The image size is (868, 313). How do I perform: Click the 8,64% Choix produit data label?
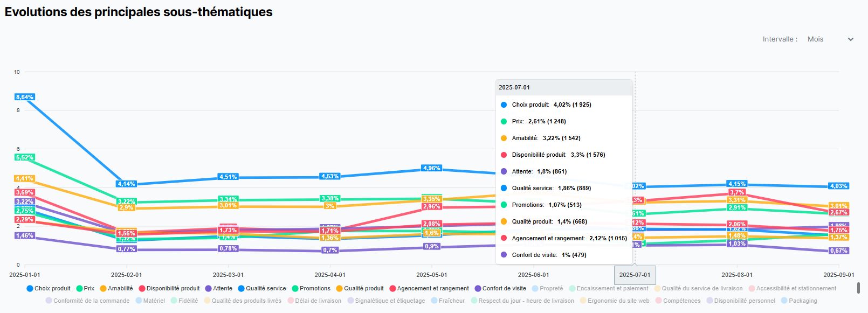pyautogui.click(x=25, y=97)
